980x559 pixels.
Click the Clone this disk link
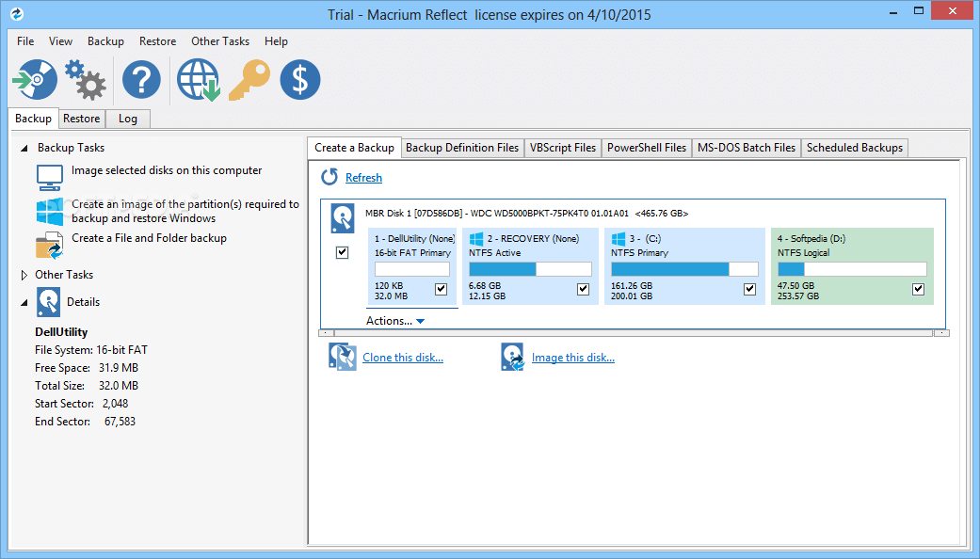[x=402, y=358]
